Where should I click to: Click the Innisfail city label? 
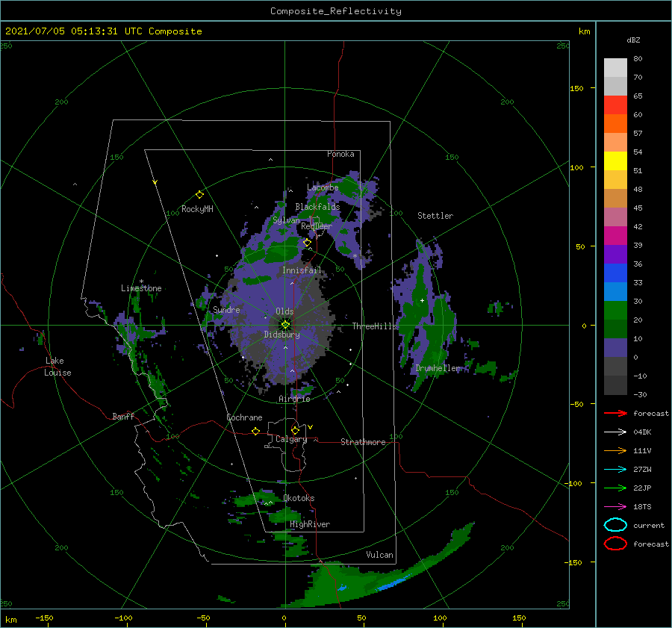[x=302, y=270]
